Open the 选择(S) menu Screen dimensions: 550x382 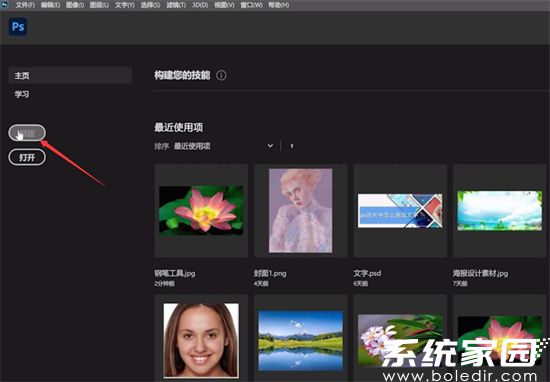[150, 5]
